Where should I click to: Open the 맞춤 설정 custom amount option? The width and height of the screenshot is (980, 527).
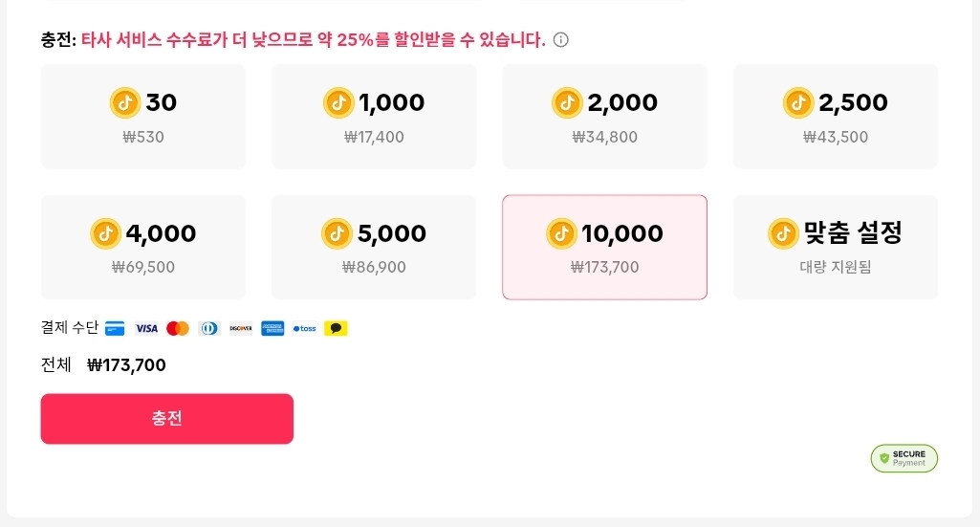[835, 247]
